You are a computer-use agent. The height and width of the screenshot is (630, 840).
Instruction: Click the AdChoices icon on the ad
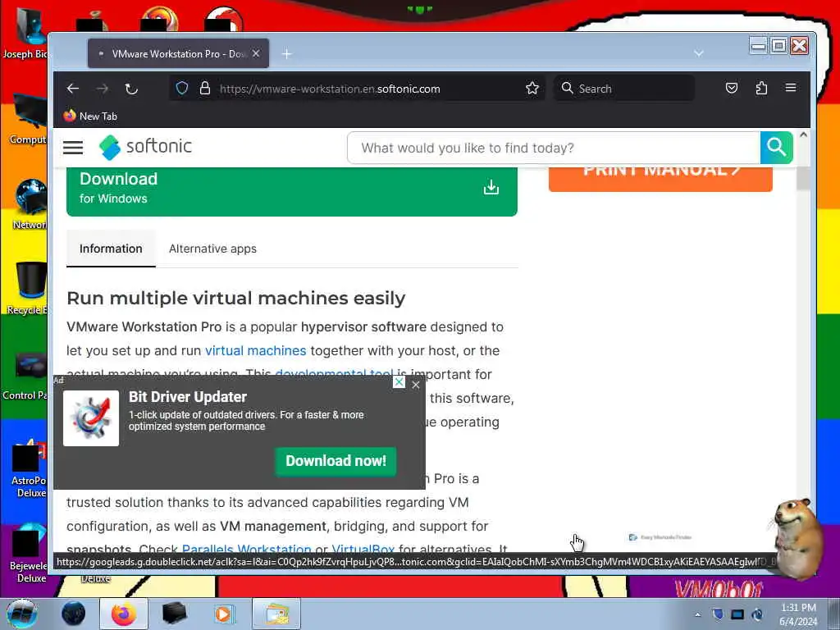tap(399, 381)
